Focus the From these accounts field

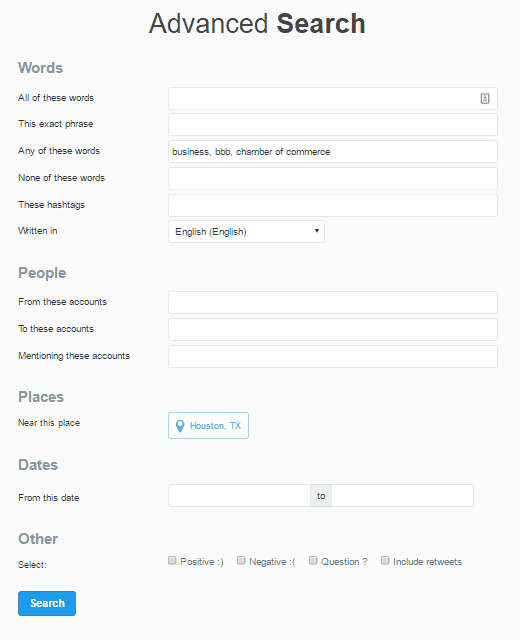pyautogui.click(x=333, y=302)
